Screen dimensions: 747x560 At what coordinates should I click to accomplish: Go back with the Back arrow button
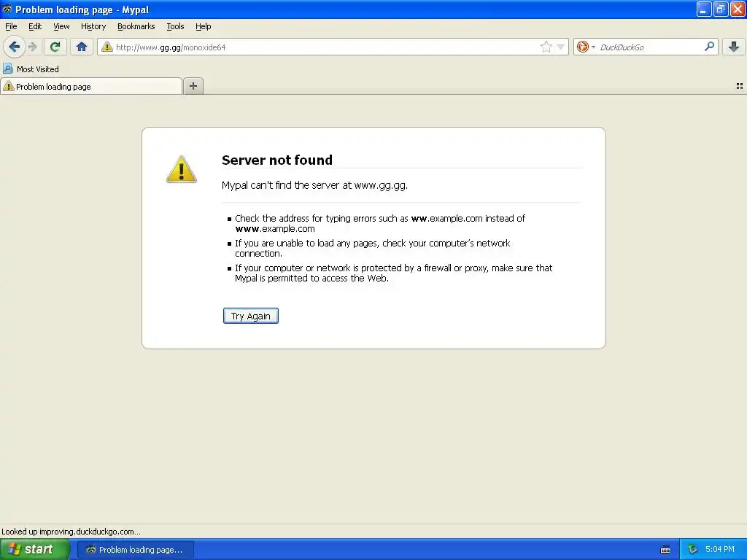pos(15,47)
